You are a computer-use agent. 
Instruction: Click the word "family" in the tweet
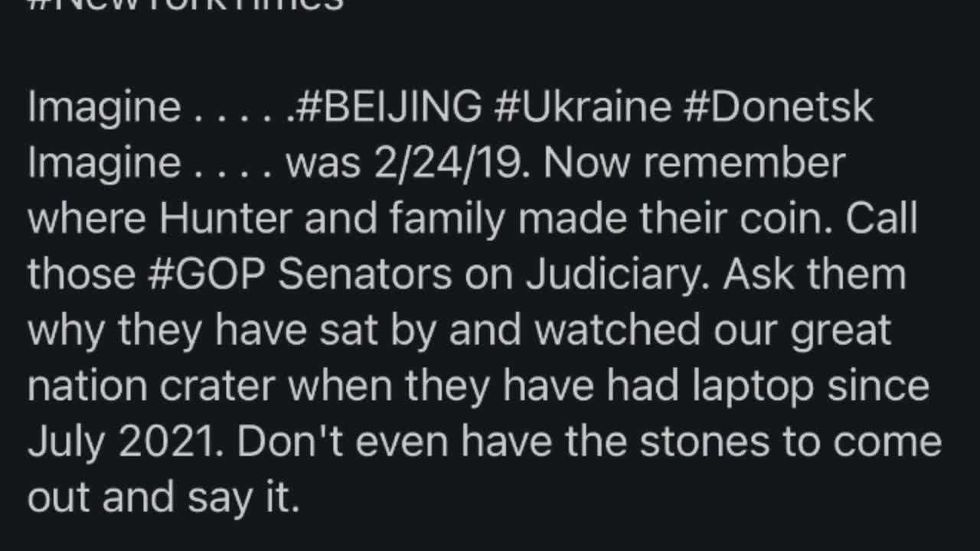coord(447,219)
